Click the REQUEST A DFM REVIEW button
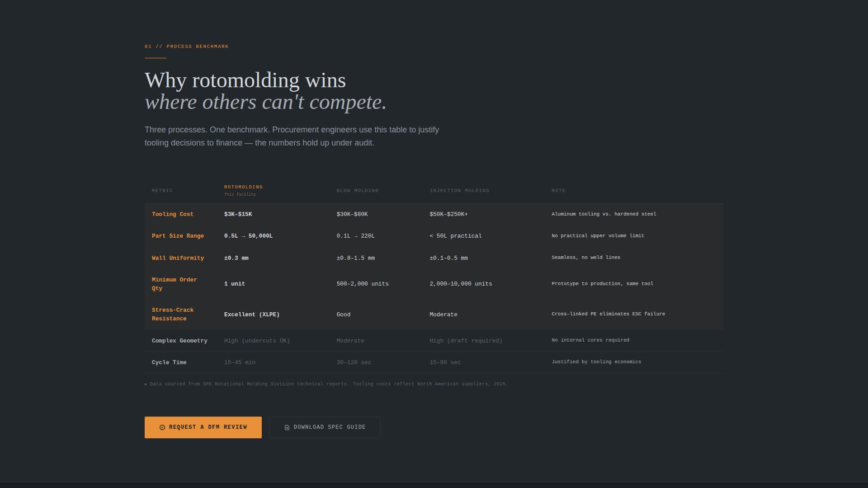 203,427
